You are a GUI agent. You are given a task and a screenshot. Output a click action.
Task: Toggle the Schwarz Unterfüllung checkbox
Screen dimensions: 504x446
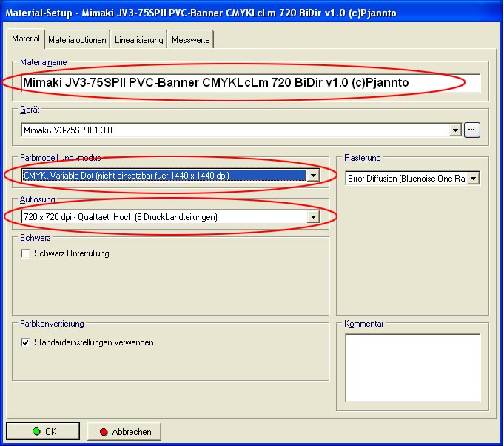click(26, 254)
